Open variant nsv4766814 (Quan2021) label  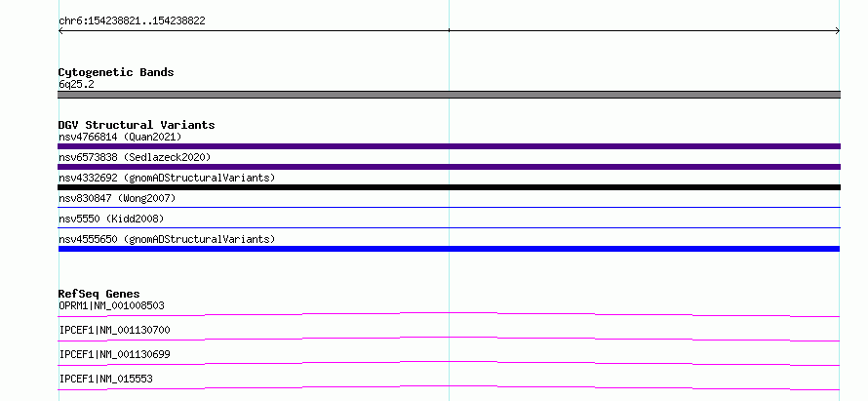pyautogui.click(x=120, y=137)
